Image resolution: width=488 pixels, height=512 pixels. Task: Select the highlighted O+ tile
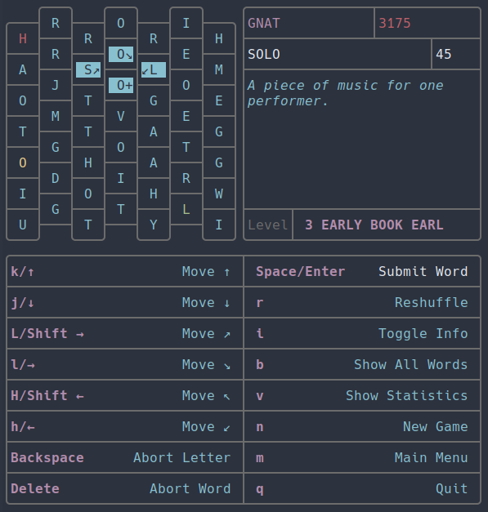(121, 85)
